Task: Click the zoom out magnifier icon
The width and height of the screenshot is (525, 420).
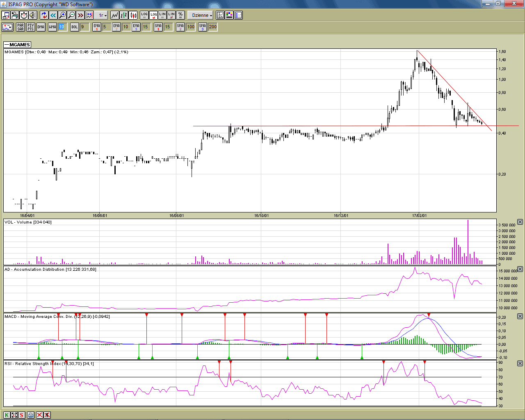Action: [x=71, y=15]
